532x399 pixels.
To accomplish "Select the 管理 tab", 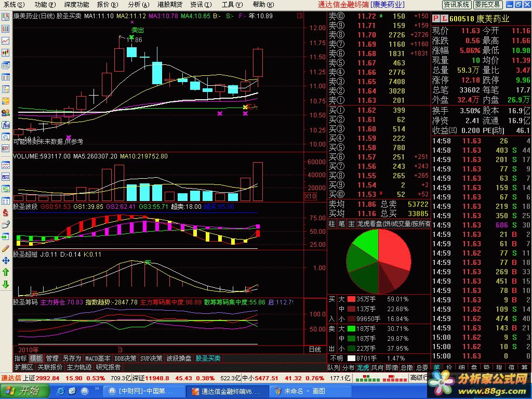I will coord(52,358).
